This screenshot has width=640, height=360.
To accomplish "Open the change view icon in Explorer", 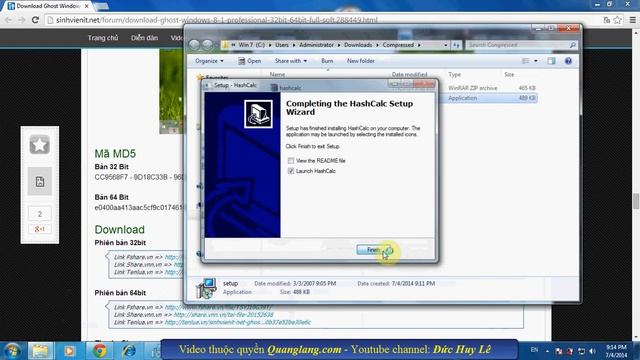I will pyautogui.click(x=526, y=61).
